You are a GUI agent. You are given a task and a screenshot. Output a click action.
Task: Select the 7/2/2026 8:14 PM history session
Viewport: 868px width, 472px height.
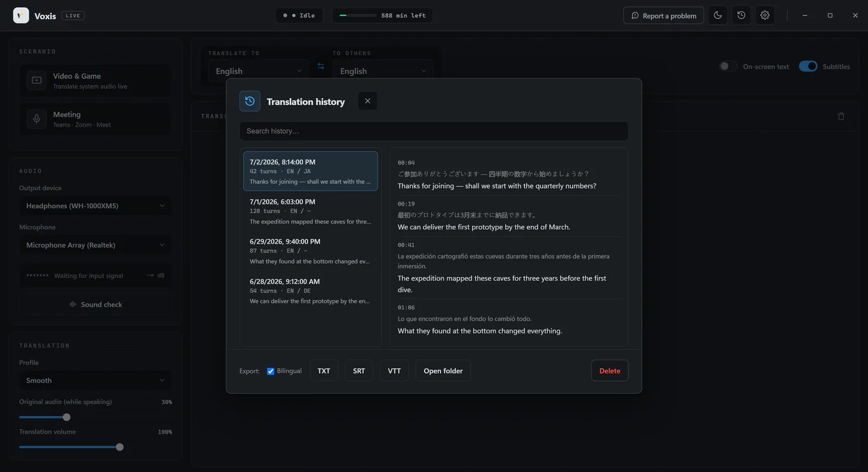[x=311, y=171]
